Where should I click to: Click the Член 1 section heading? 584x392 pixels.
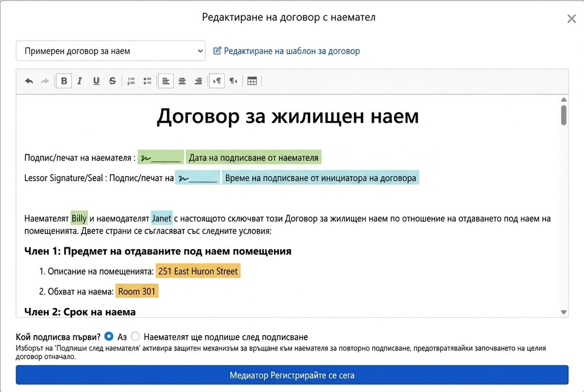click(158, 251)
